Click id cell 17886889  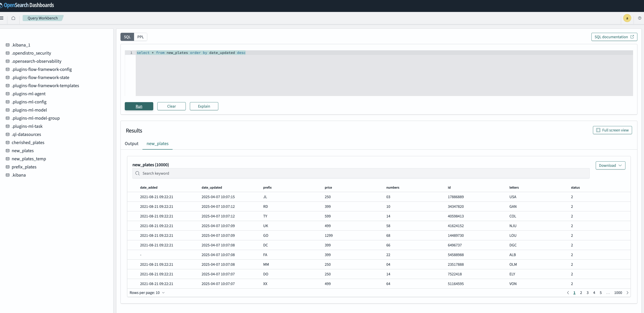(456, 197)
